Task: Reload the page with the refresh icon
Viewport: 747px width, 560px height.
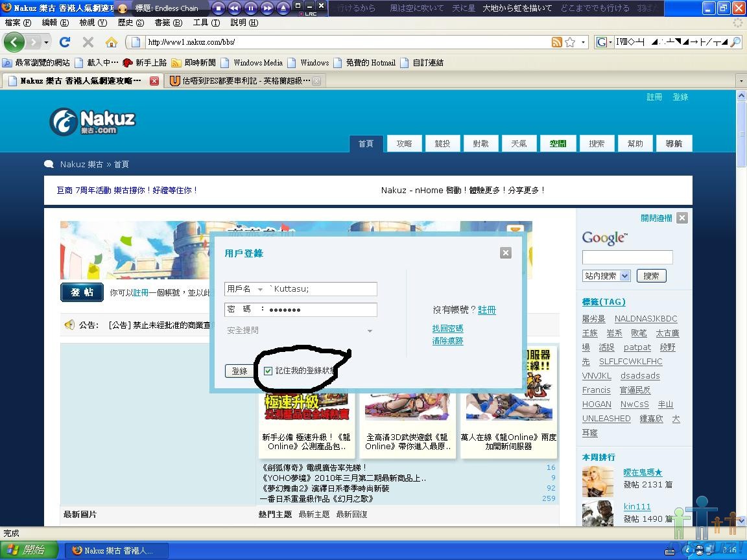Action: 65,42
